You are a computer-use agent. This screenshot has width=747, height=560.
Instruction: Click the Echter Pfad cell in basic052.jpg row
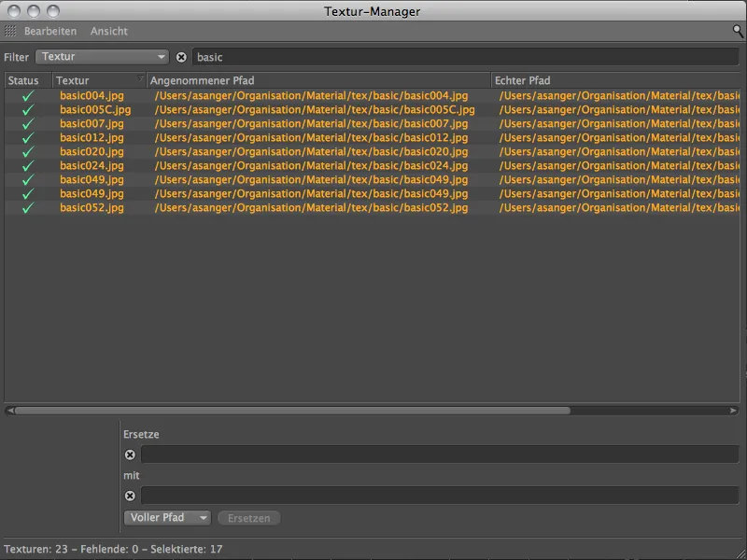(x=619, y=207)
